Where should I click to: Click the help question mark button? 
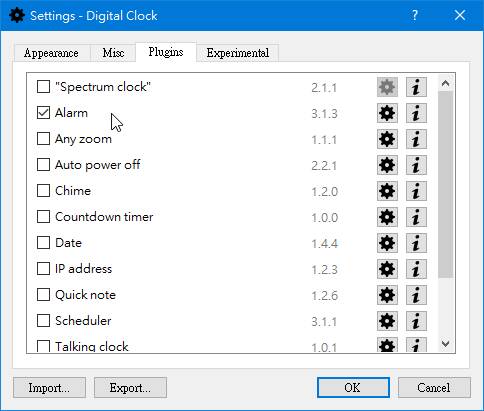(x=414, y=15)
